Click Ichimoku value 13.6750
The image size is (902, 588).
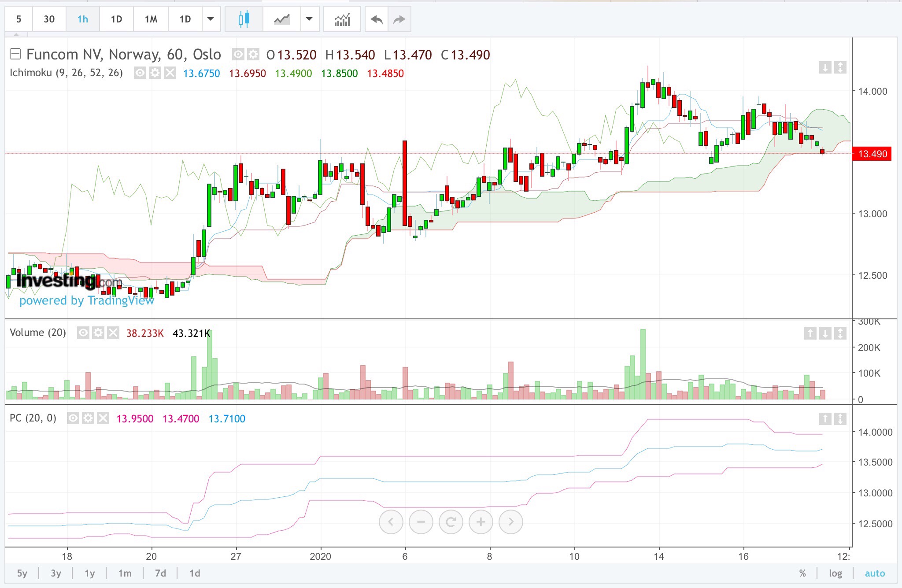(x=201, y=73)
